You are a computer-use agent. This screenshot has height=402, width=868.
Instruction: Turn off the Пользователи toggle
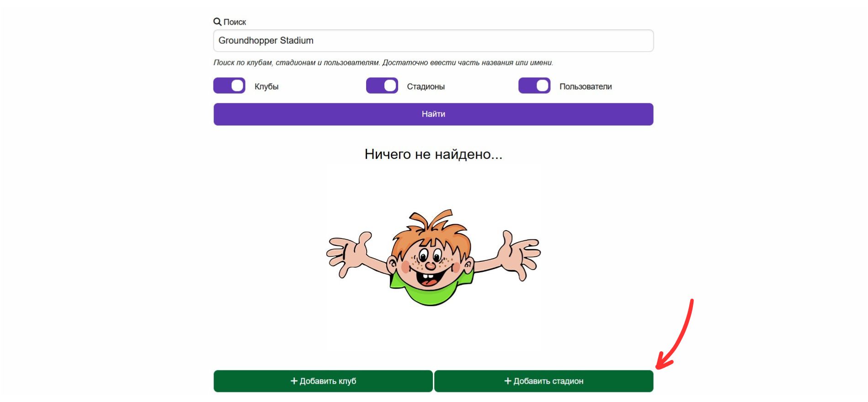(534, 86)
